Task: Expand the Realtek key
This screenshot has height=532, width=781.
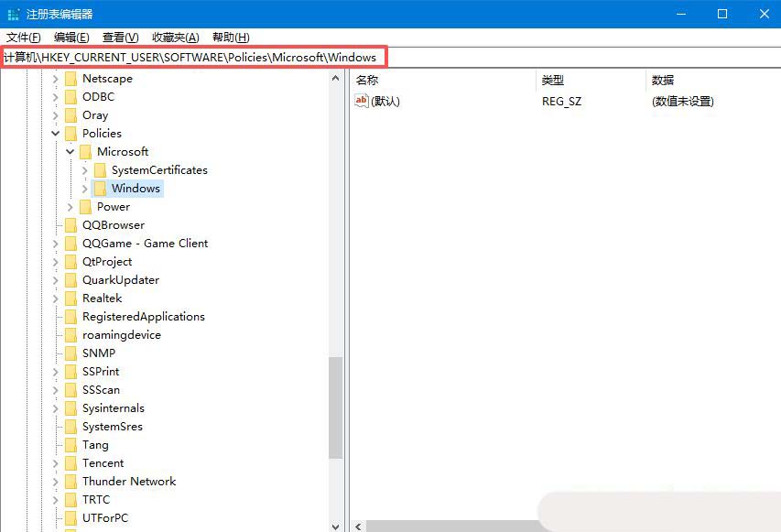Action: click(x=55, y=299)
